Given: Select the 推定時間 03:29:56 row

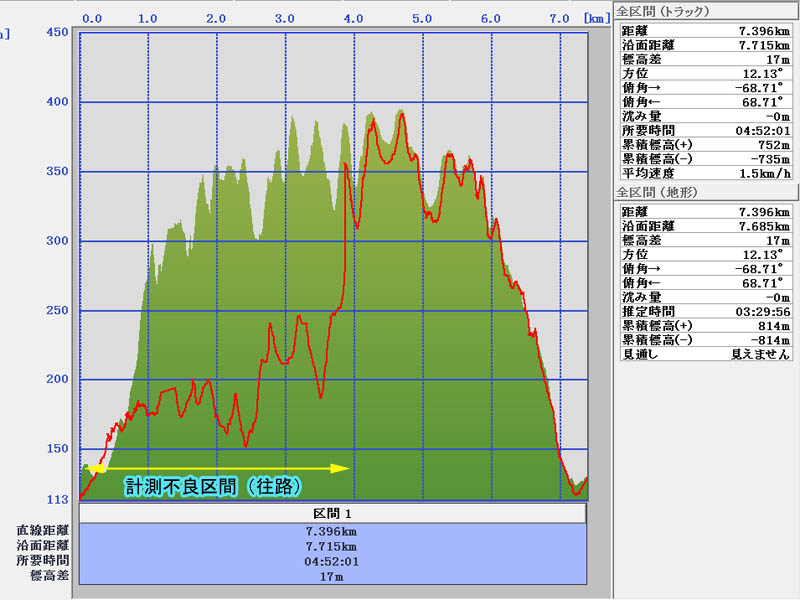Looking at the screenshot, I should point(705,312).
